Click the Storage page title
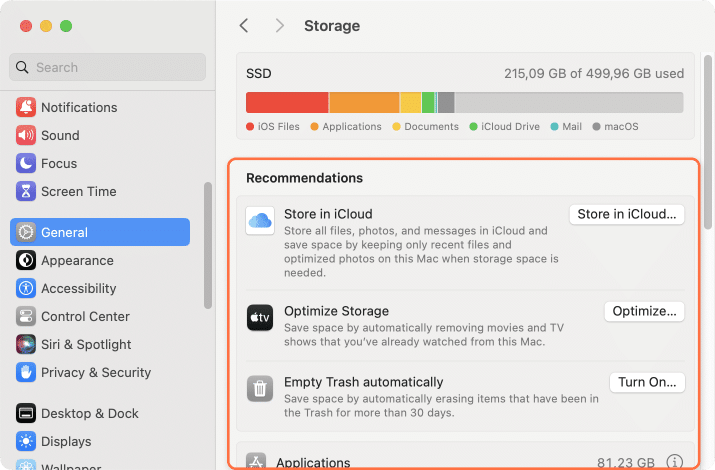Viewport: 715px width, 470px height. click(x=332, y=26)
